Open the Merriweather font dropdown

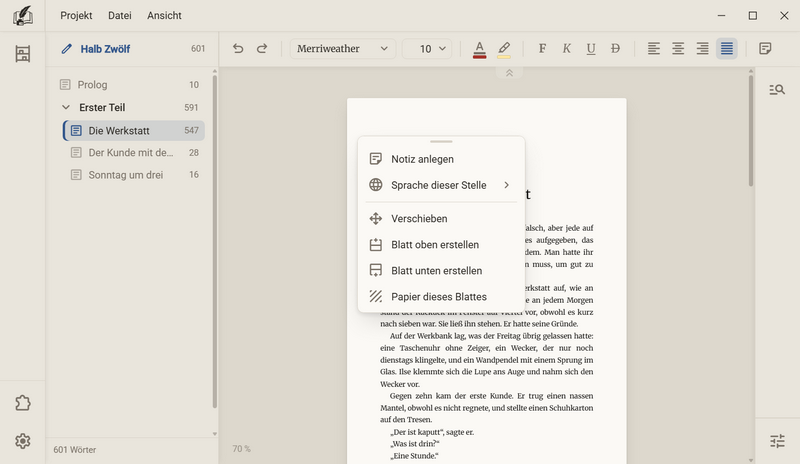click(x=343, y=48)
